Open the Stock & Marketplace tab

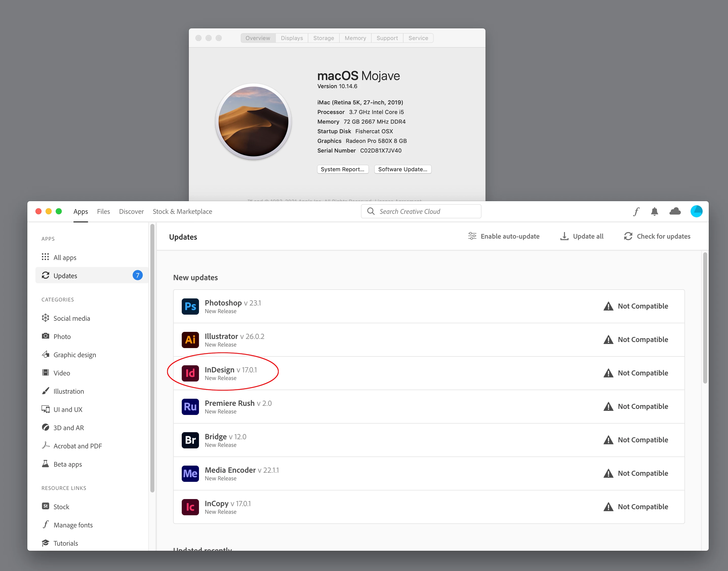point(183,212)
